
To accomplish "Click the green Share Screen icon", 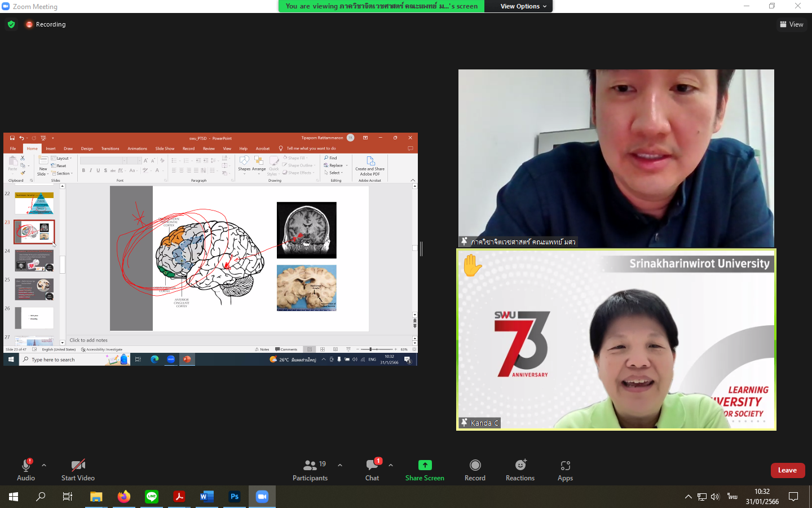I will (x=425, y=465).
